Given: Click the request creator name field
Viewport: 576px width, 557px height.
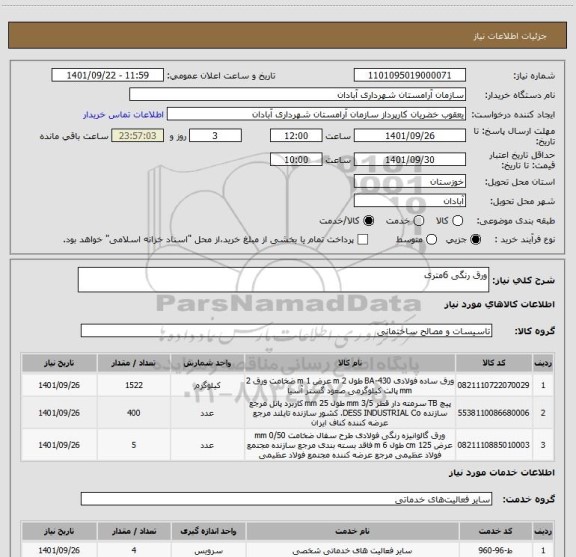Looking at the screenshot, I should pos(316,114).
